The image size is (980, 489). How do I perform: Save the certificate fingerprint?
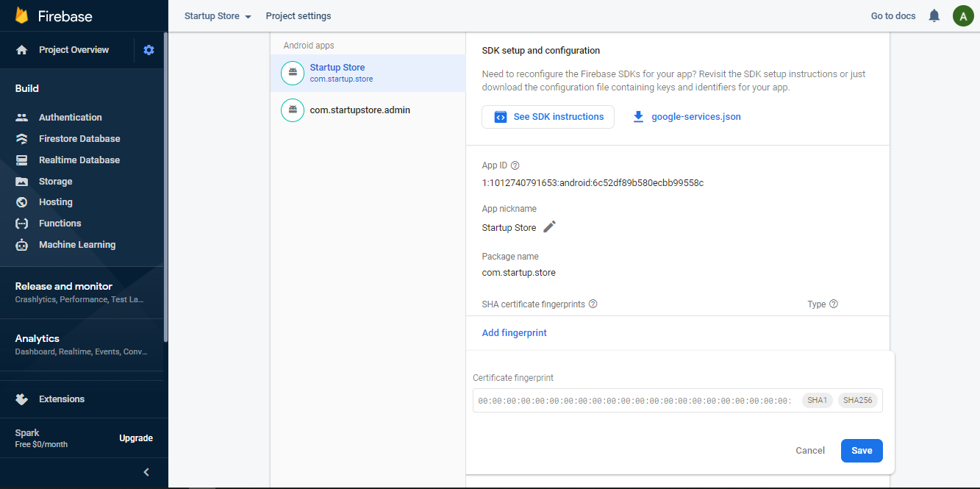862,450
